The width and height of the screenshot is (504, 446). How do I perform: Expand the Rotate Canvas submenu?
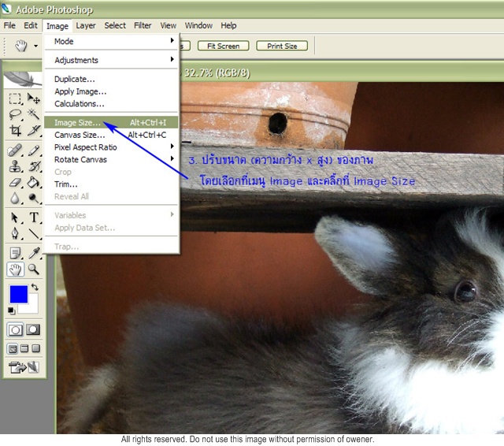[111, 159]
